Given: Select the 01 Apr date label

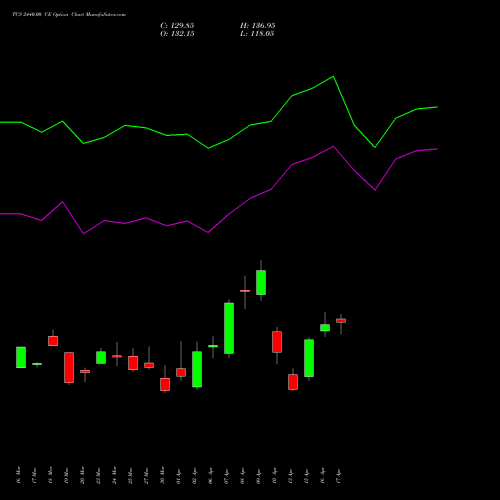Looking at the screenshot, I should point(178,476).
